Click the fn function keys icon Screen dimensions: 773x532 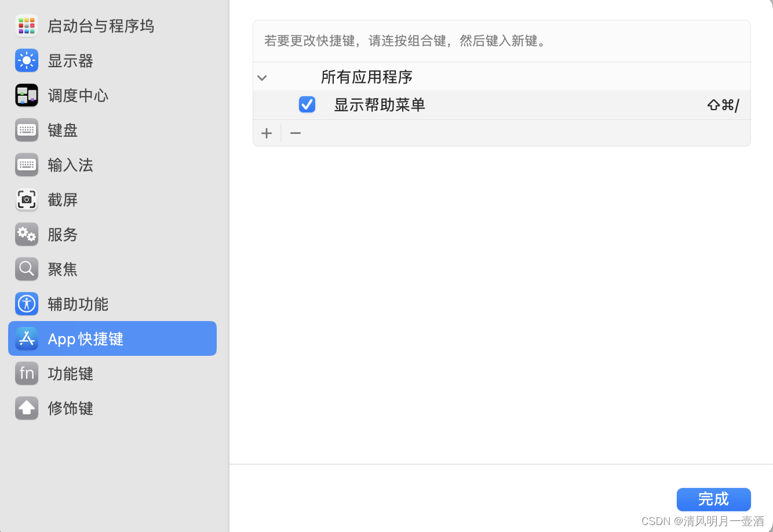27,373
